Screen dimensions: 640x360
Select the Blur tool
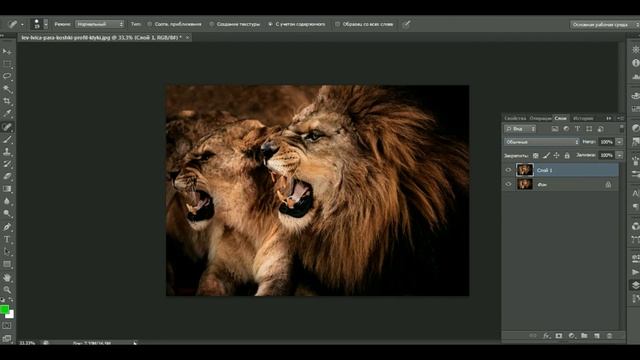click(x=7, y=201)
